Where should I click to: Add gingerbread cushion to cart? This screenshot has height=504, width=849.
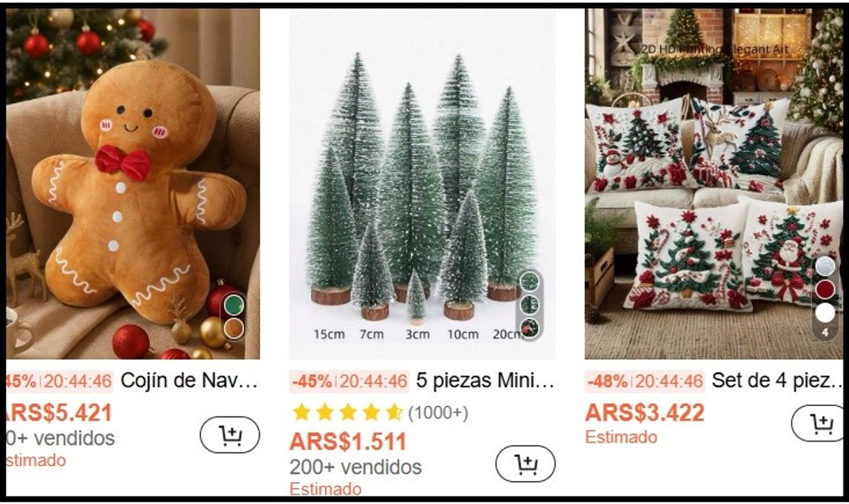point(230,435)
